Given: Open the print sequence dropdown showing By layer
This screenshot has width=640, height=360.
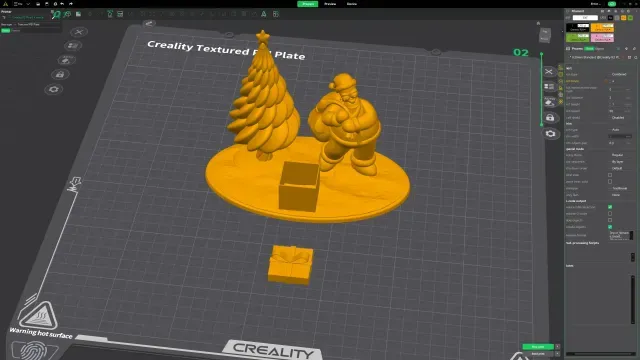Looking at the screenshot, I should pos(619,162).
